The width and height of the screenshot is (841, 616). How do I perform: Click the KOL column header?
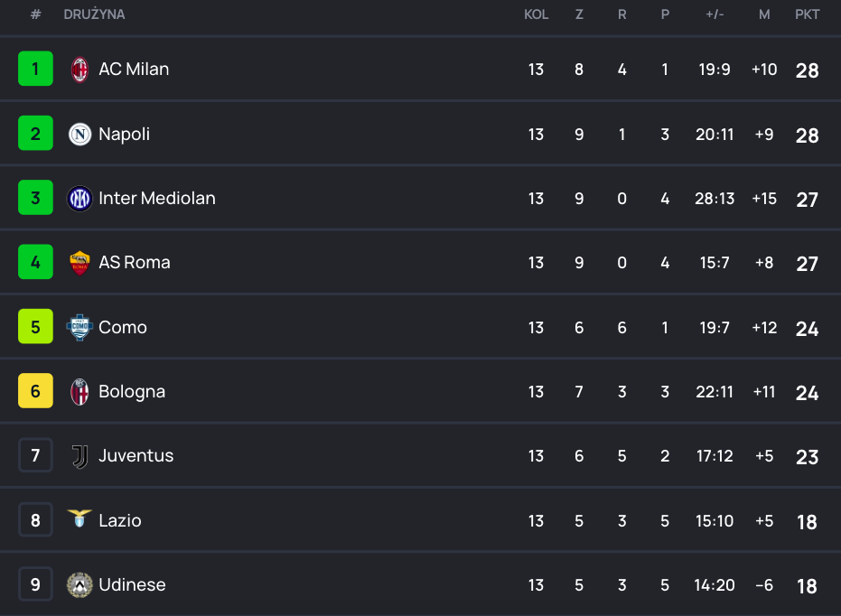pos(536,14)
